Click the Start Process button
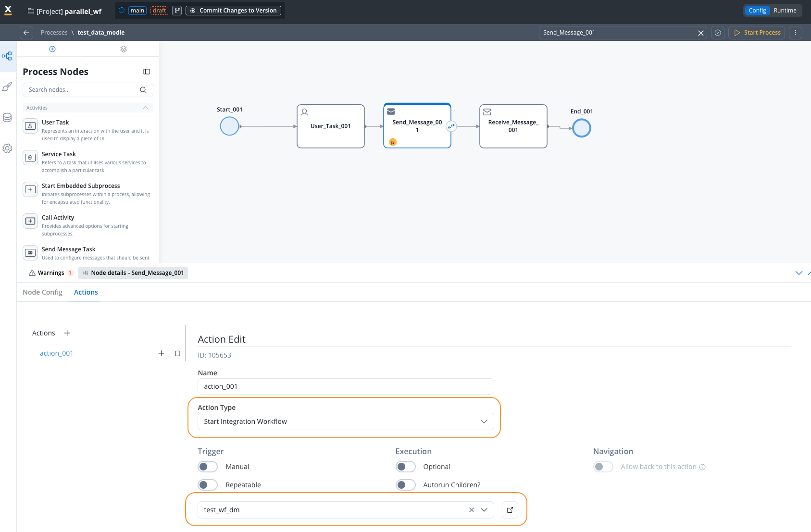Screen dimensions: 811x532 757,33
